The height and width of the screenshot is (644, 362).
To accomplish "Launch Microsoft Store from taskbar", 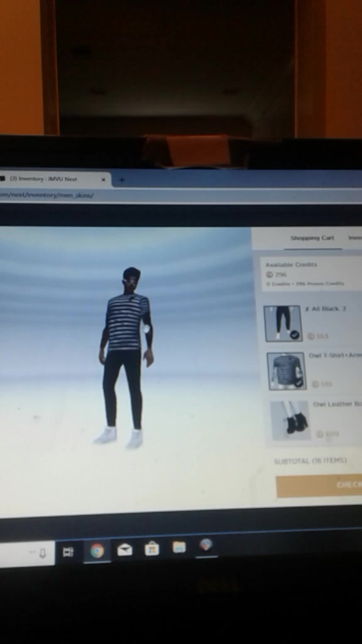I will point(152,548).
